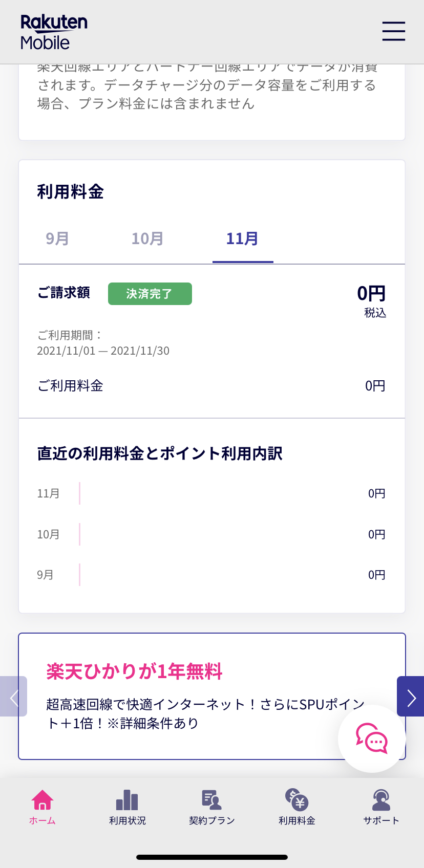This screenshot has width=424, height=868.
Task: Switch to the 9月 tab
Action: 57,238
